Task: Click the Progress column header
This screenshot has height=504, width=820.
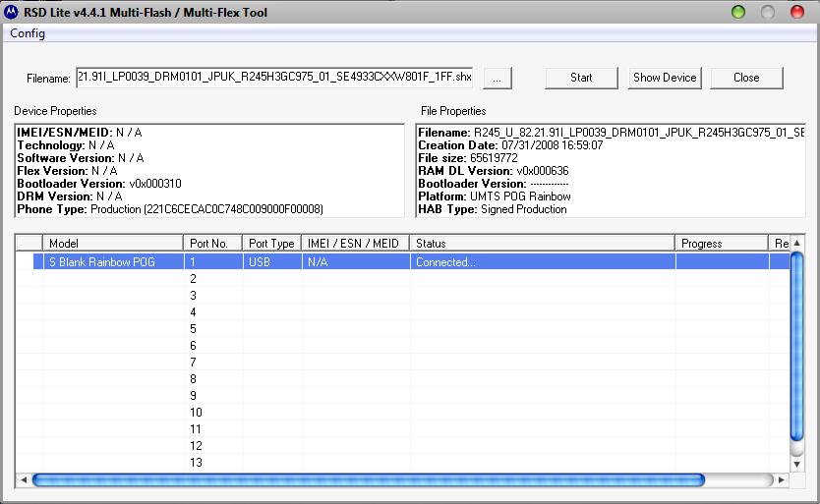Action: tap(722, 243)
